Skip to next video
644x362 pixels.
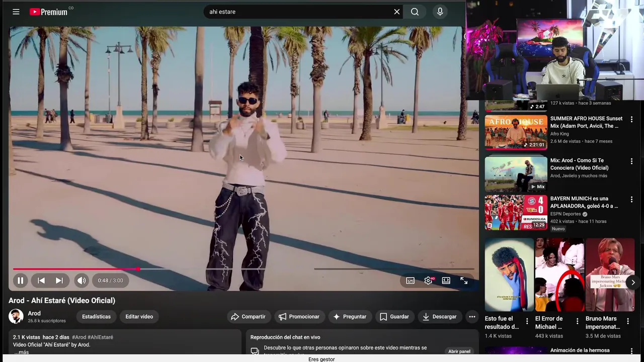(59, 281)
